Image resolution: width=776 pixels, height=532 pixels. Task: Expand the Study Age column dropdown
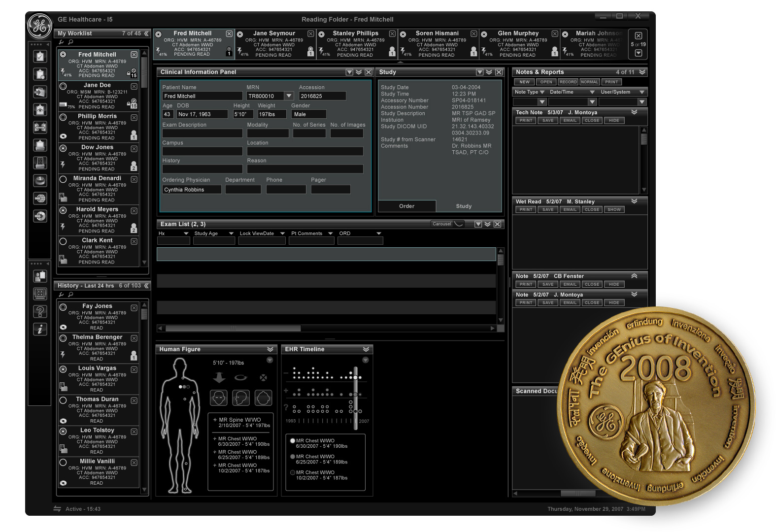tap(231, 233)
